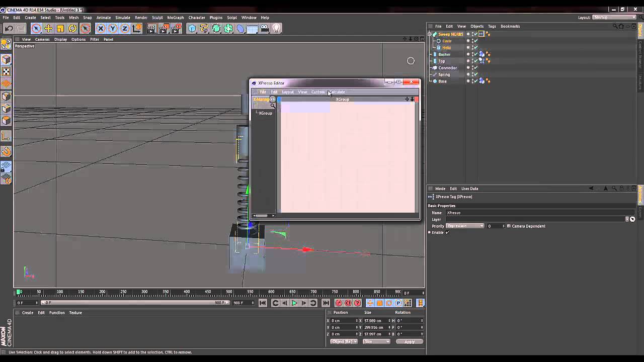Viewport: 644px width, 362px height.
Task: Select the Basher object
Action: pos(444,54)
